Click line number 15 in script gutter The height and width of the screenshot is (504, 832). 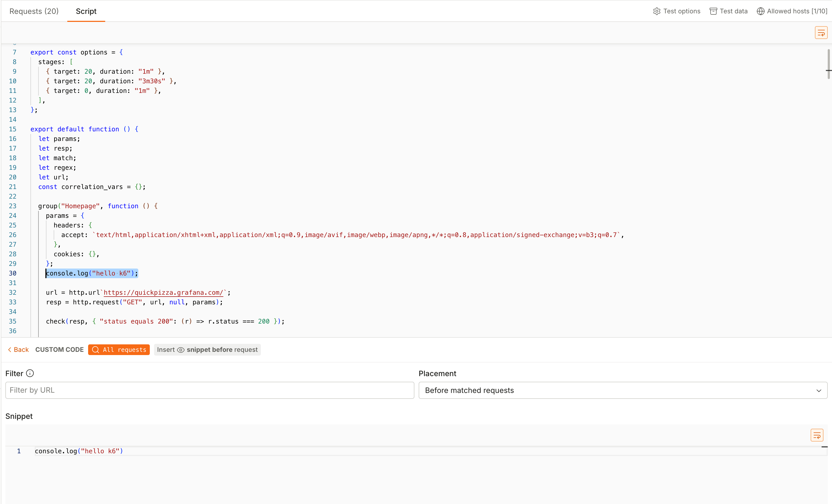(x=13, y=129)
